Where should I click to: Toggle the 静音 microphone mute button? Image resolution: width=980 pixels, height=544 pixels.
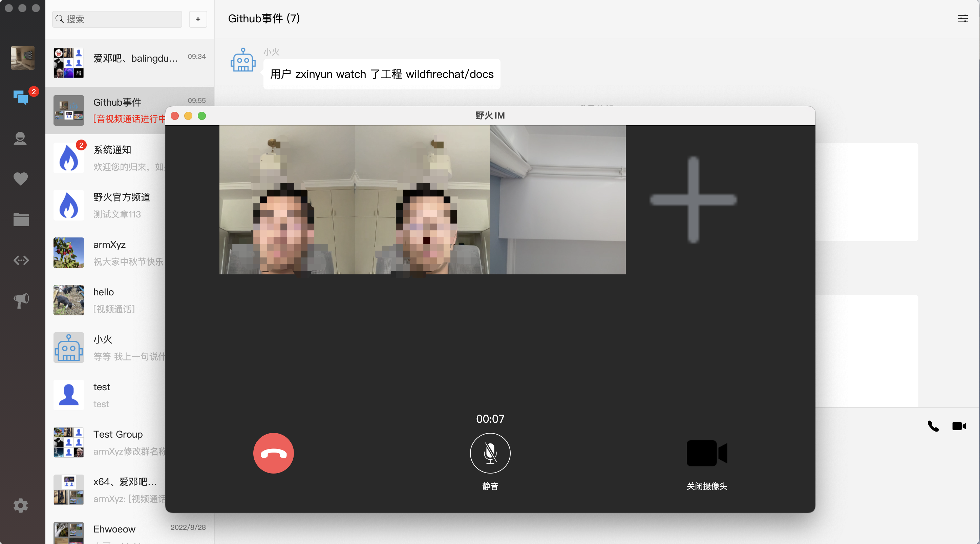pos(490,453)
